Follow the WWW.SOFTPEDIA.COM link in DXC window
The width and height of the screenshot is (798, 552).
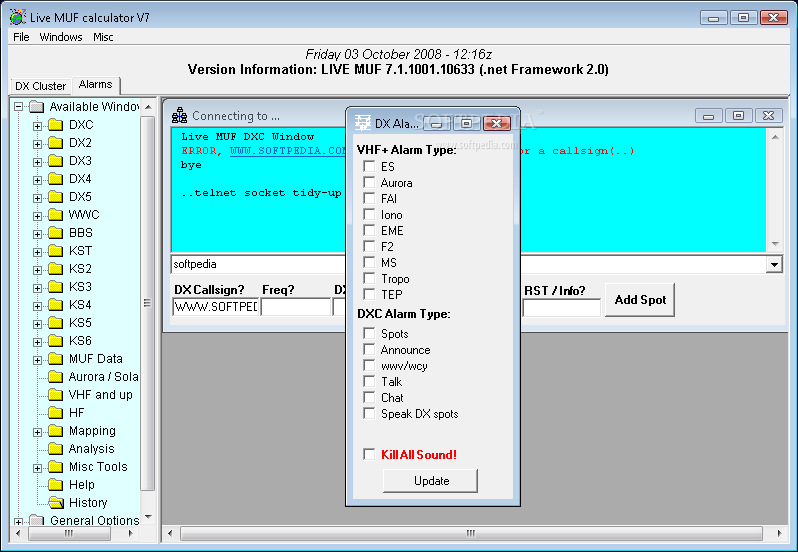(x=288, y=151)
